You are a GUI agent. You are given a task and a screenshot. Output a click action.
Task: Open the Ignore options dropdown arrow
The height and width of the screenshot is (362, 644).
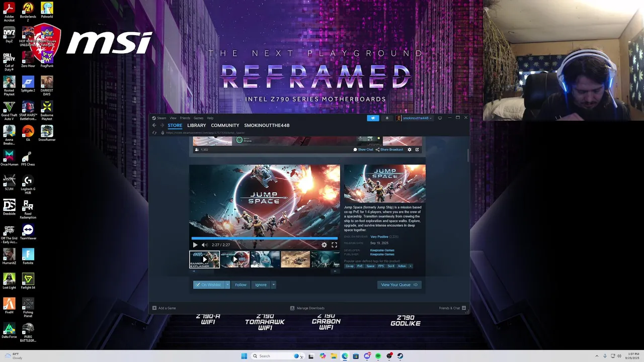click(x=274, y=285)
